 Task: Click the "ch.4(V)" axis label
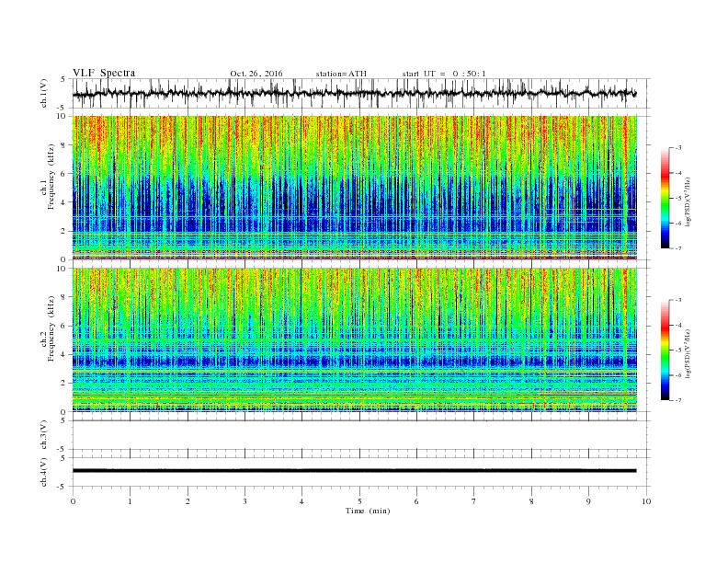pyautogui.click(x=44, y=472)
